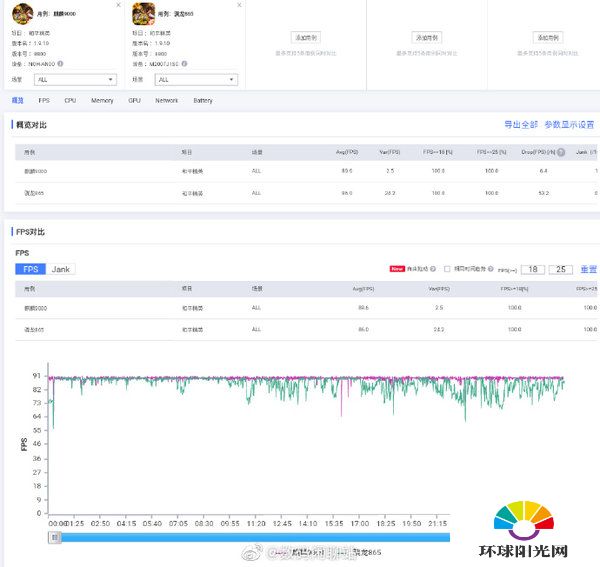Click the add use-case button in fourth slot
The height and width of the screenshot is (567, 600).
[427, 37]
